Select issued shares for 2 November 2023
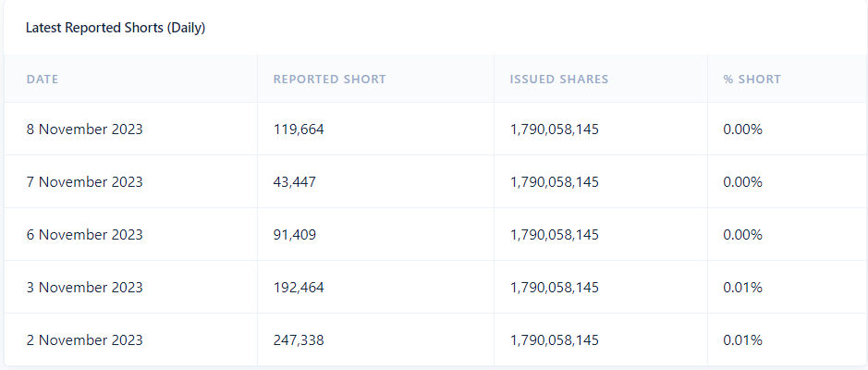Screen dimensions: 868x370 [x=554, y=340]
